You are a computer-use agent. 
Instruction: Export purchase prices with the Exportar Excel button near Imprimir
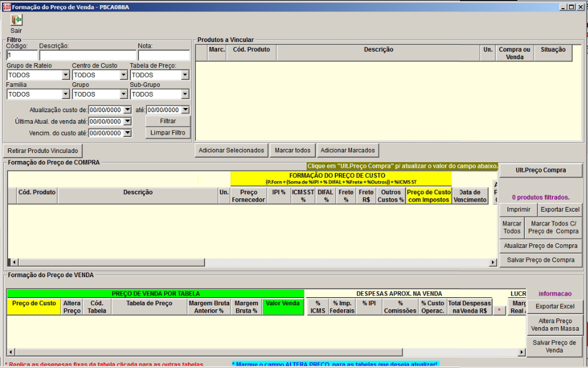click(560, 209)
